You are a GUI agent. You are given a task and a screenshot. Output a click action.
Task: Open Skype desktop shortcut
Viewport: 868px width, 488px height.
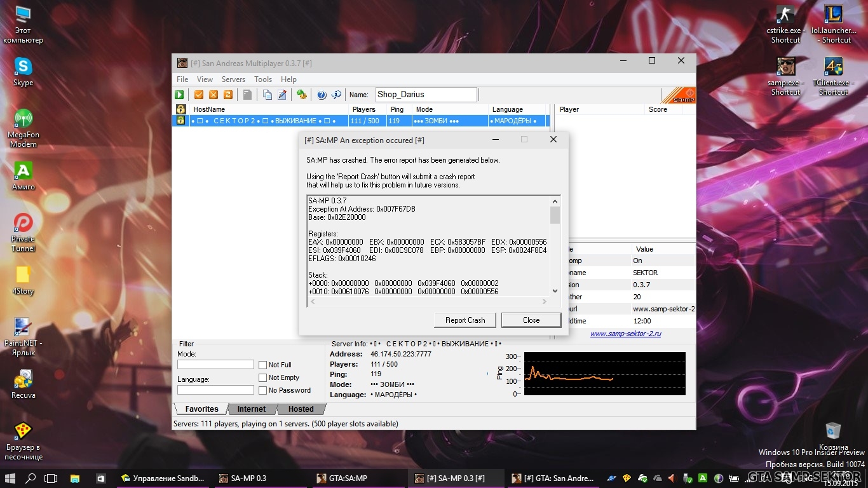tap(24, 71)
